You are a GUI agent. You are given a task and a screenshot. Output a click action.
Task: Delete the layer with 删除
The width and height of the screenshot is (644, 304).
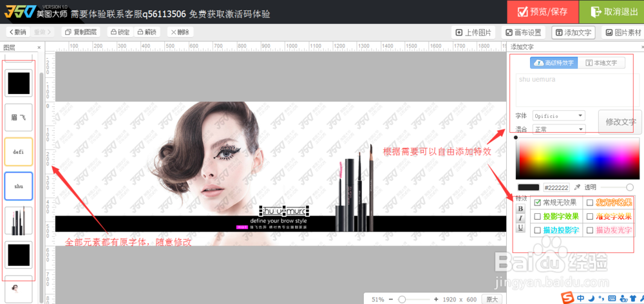(x=180, y=32)
